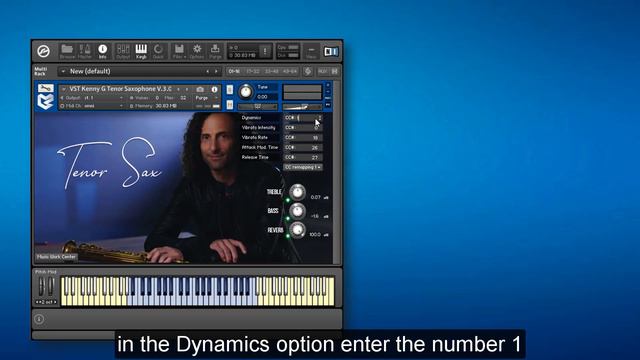Click the Tune knob
This screenshot has height=360, width=640.
(246, 92)
